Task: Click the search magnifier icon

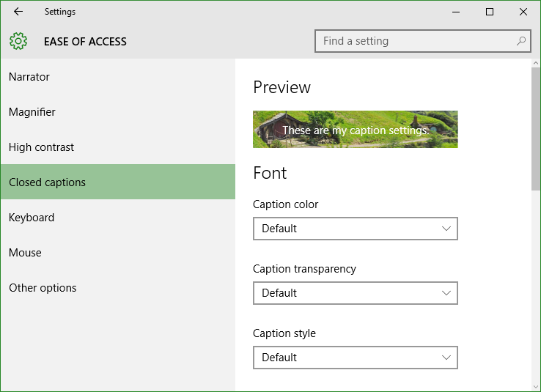Action: coord(521,41)
